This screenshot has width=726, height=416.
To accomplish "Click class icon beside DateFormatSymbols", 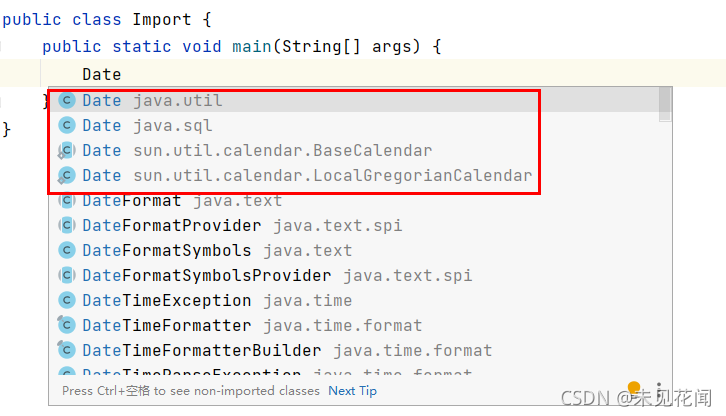I will click(67, 250).
